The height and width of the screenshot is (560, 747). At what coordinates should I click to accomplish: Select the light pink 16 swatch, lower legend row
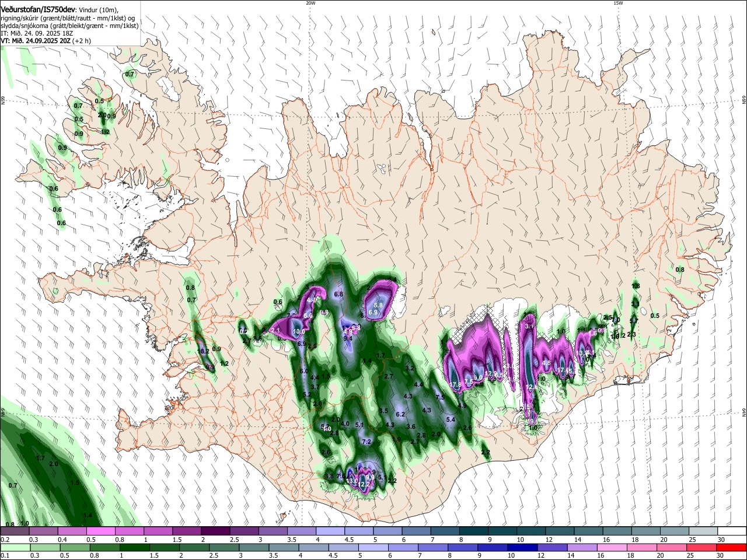[x=612, y=547]
